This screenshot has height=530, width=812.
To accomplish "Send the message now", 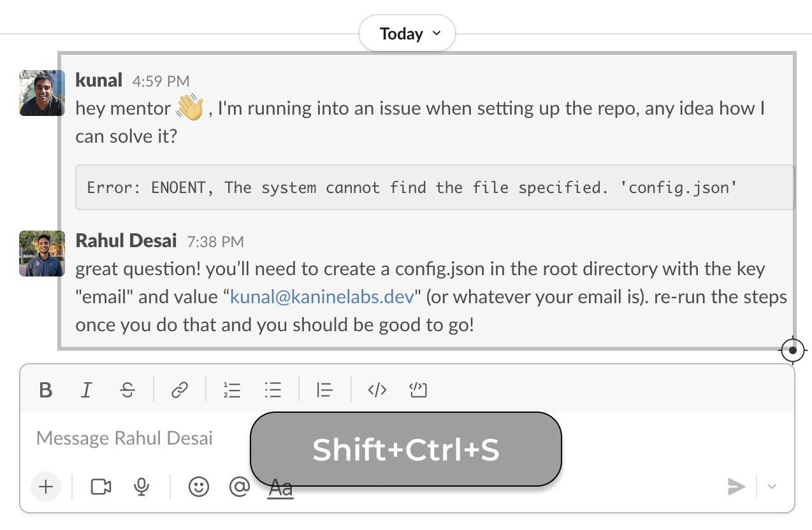I will click(x=736, y=487).
